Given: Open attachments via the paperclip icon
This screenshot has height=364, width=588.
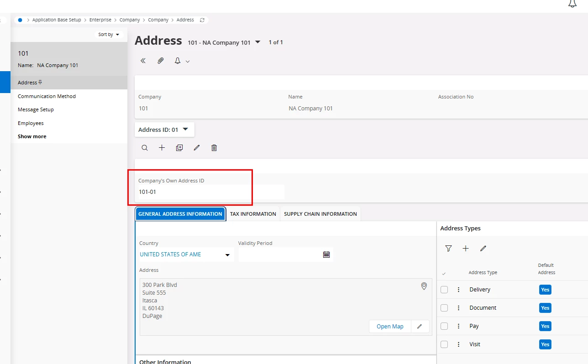Looking at the screenshot, I should 161,61.
